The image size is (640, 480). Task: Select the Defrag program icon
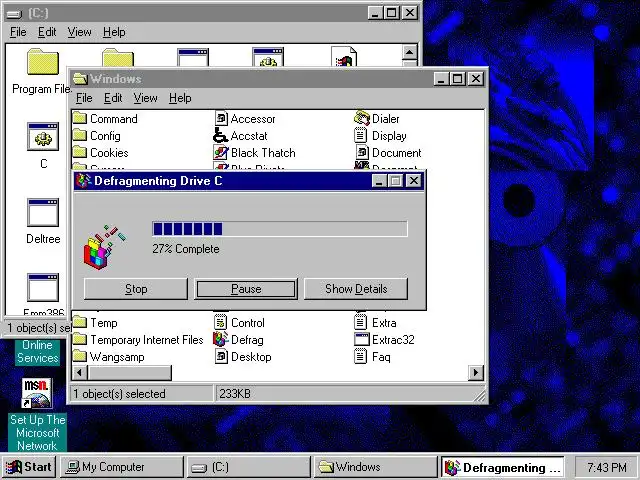click(x=221, y=340)
